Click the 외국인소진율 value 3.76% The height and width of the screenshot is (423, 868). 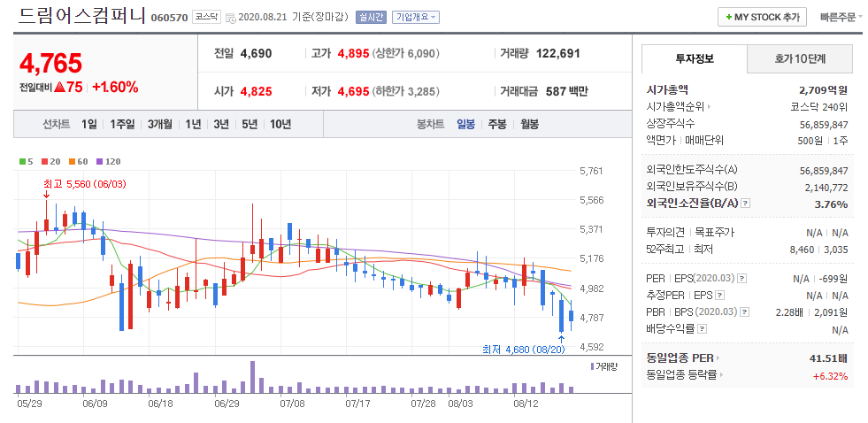pos(831,204)
